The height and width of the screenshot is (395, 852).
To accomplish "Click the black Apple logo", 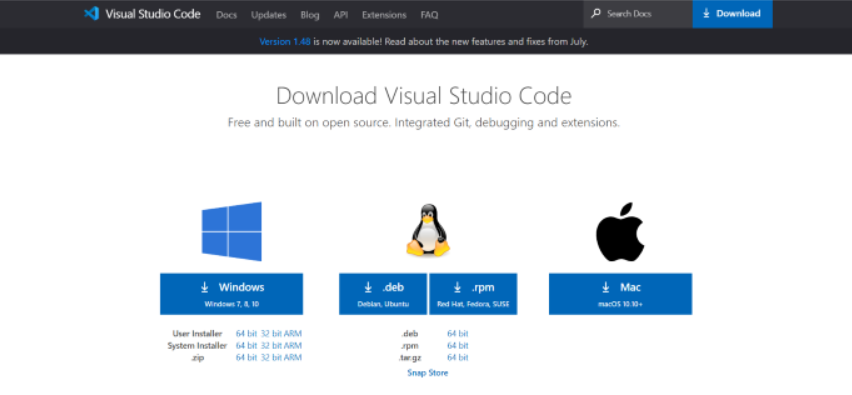I will (620, 232).
